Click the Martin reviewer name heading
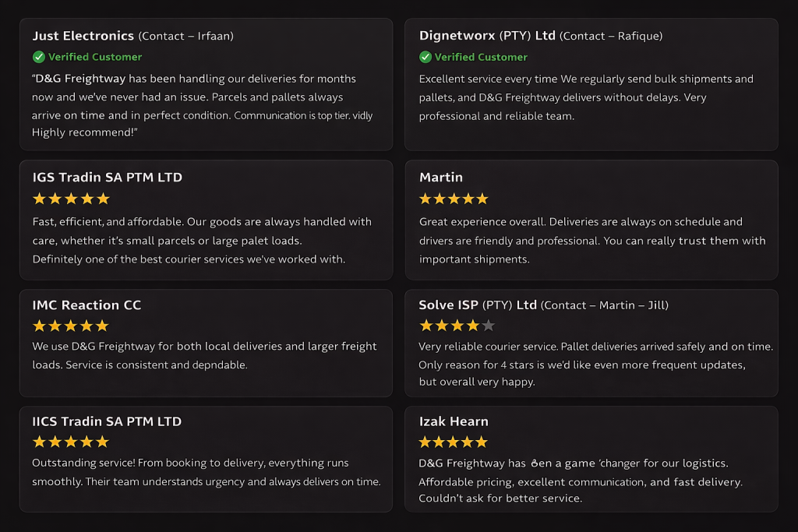Image resolution: width=798 pixels, height=532 pixels. click(x=441, y=178)
